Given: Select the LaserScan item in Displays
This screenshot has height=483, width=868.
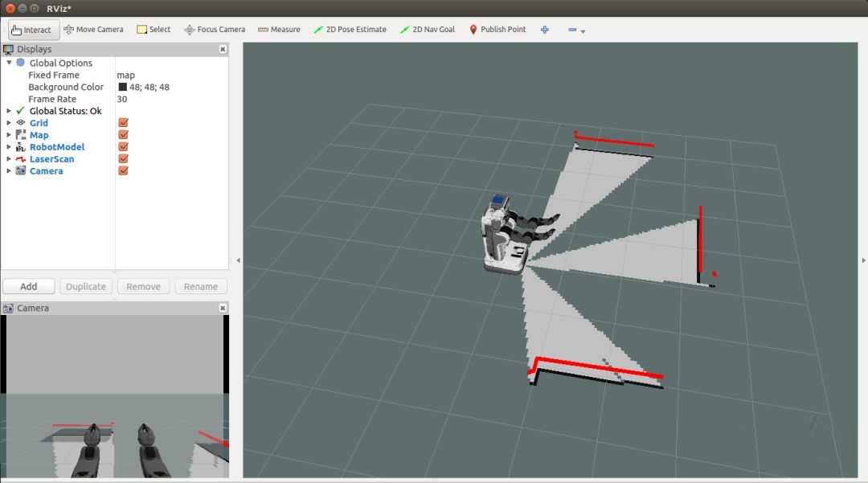Looking at the screenshot, I should pos(51,159).
